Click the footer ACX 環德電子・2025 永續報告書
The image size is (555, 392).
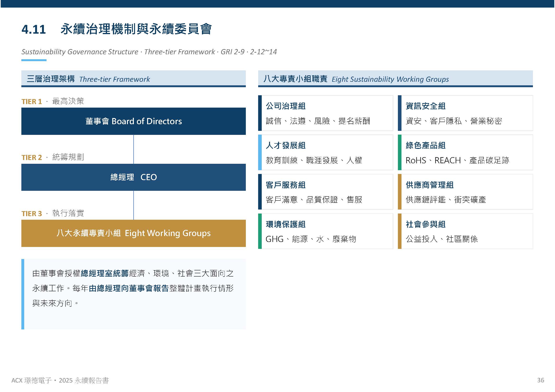(x=60, y=380)
